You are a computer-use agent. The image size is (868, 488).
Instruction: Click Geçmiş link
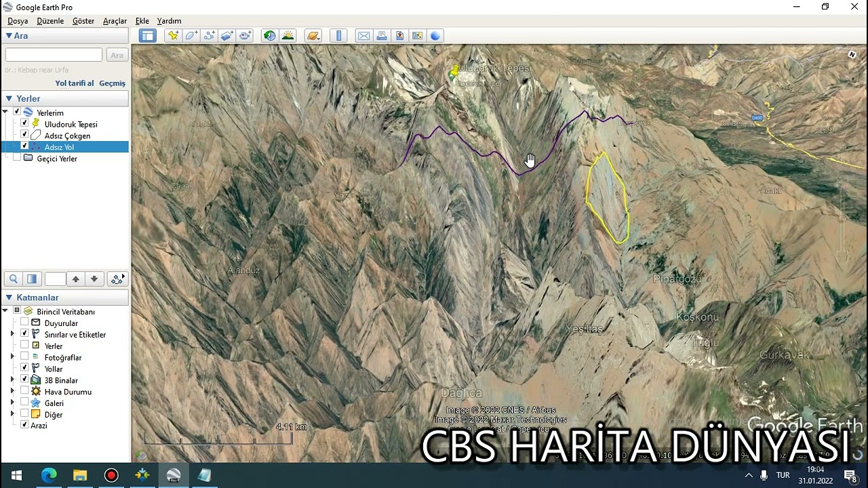113,83
